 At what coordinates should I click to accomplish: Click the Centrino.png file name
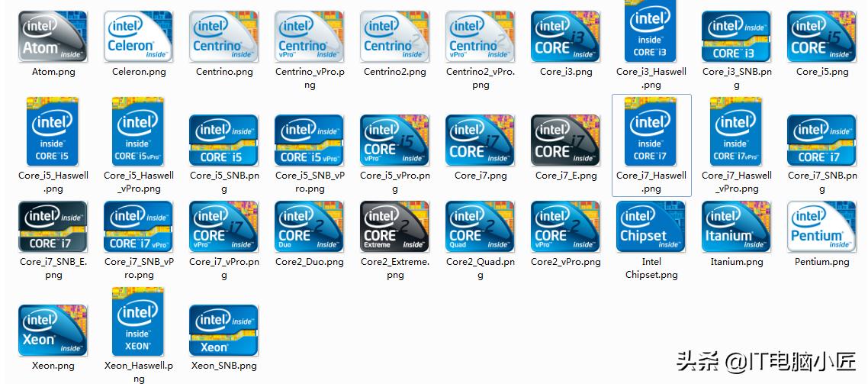point(224,72)
